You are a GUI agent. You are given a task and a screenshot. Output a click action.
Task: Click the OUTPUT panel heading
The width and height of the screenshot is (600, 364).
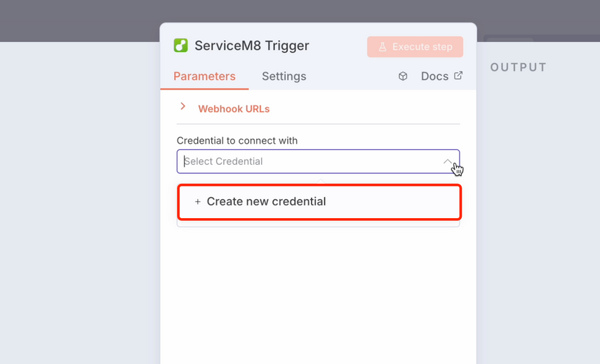click(x=519, y=67)
